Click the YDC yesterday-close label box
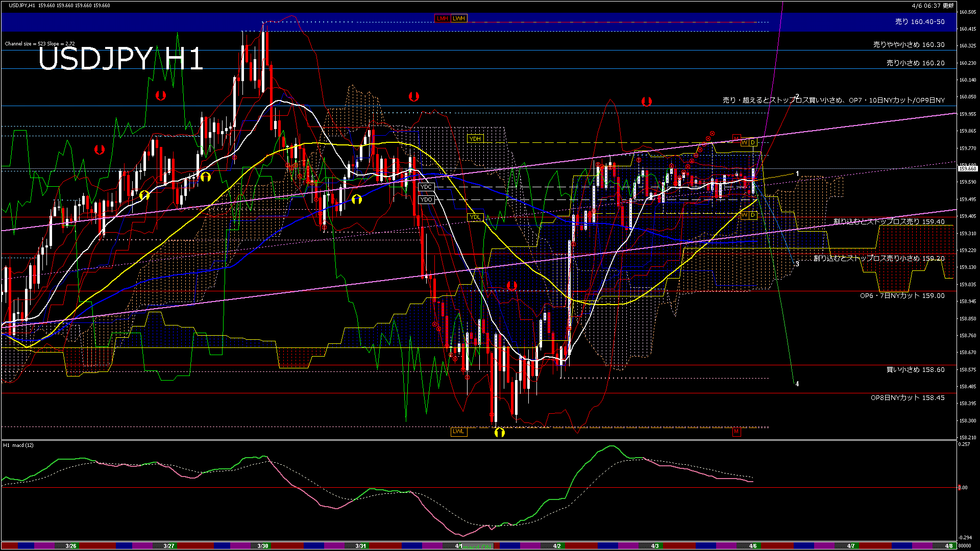The height and width of the screenshot is (551, 980). coord(425,187)
